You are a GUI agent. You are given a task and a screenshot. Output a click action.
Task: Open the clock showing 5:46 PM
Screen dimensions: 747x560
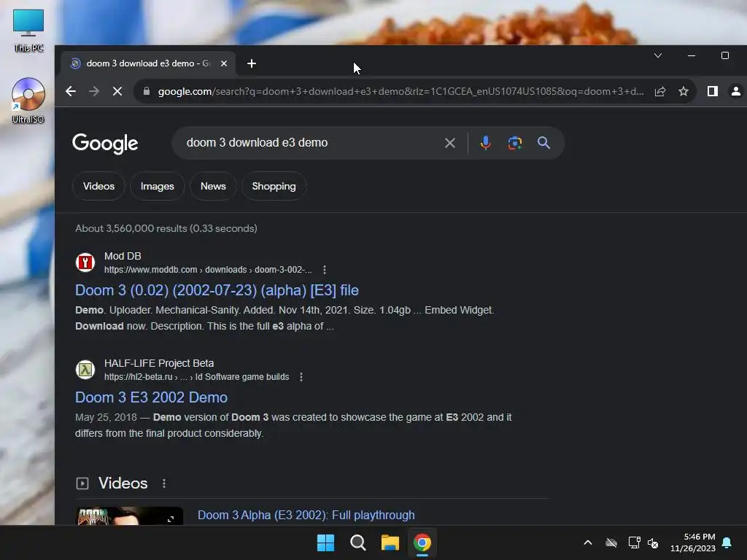(x=693, y=542)
